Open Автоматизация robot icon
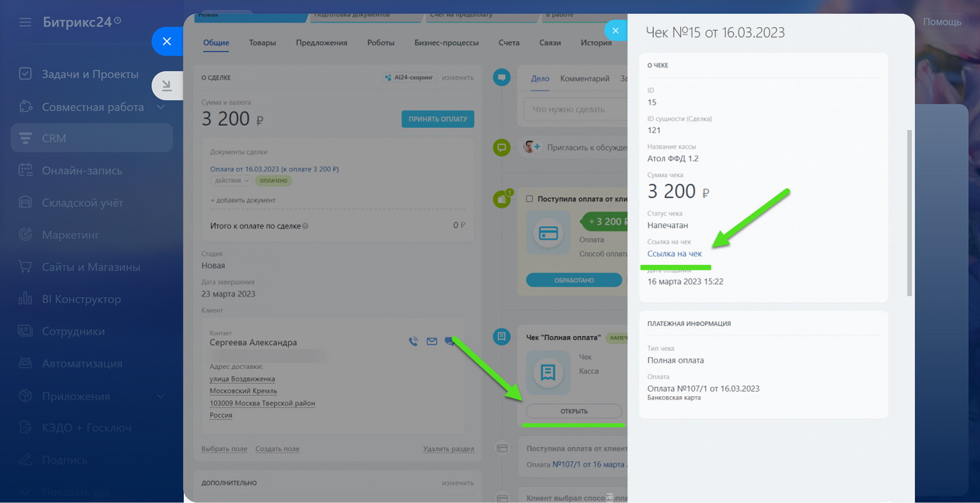Image resolution: width=980 pixels, height=503 pixels. pos(25,363)
